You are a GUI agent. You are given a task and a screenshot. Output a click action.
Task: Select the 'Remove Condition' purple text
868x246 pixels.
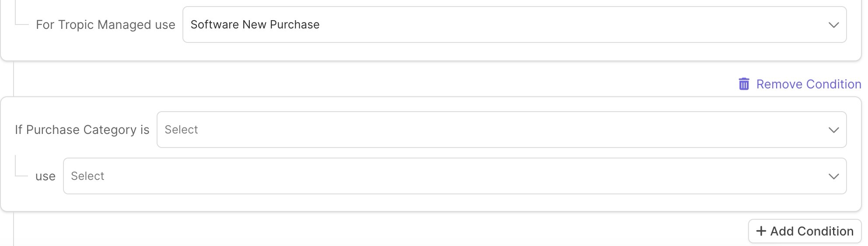point(809,84)
